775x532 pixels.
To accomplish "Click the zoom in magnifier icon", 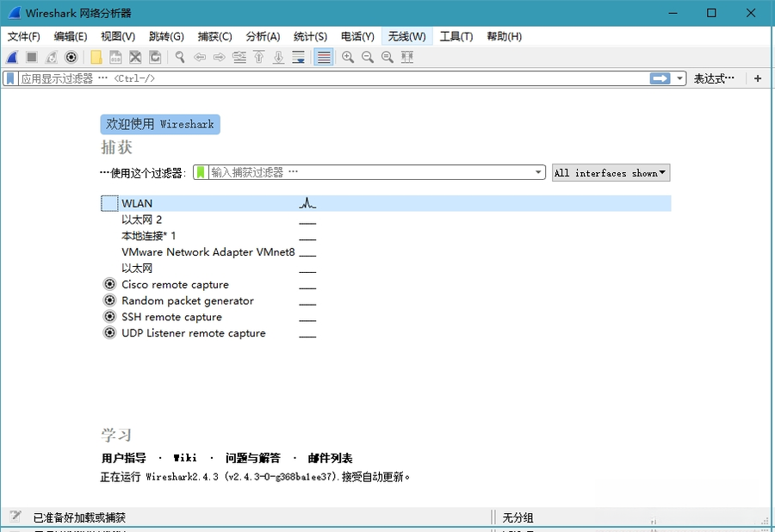I will [348, 58].
